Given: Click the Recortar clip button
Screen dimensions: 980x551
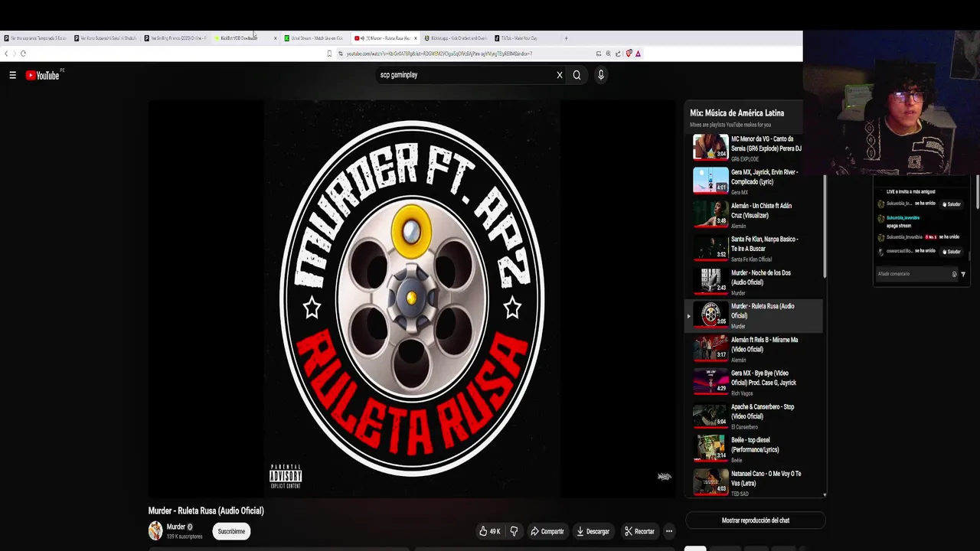Looking at the screenshot, I should 639,531.
